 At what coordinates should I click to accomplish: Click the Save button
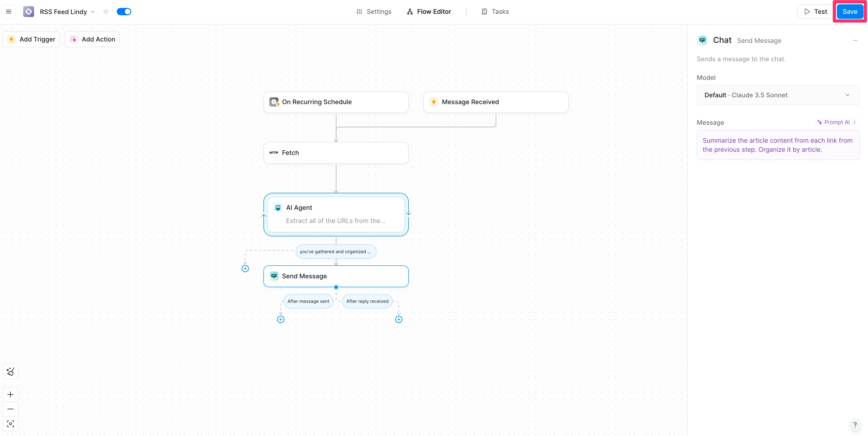(849, 11)
